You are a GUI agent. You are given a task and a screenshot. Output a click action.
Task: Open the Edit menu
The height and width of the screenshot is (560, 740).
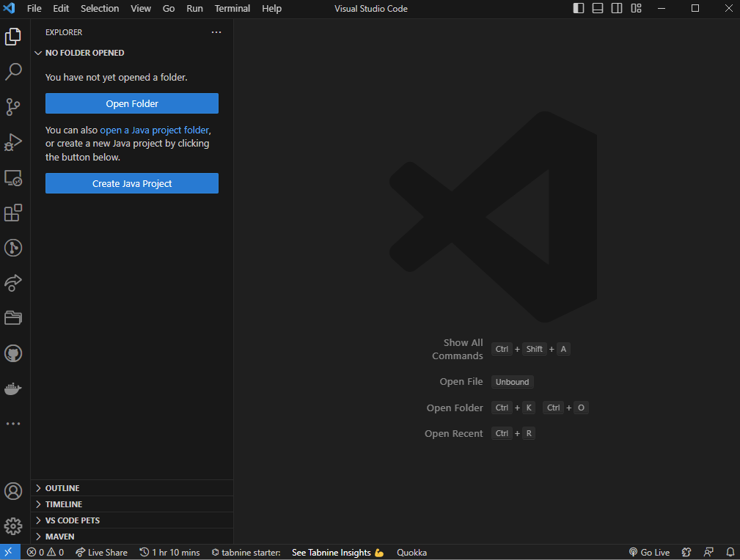pyautogui.click(x=61, y=9)
